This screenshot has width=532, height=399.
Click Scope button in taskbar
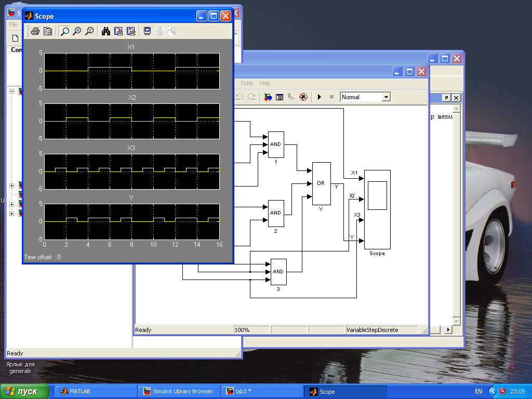coord(345,391)
